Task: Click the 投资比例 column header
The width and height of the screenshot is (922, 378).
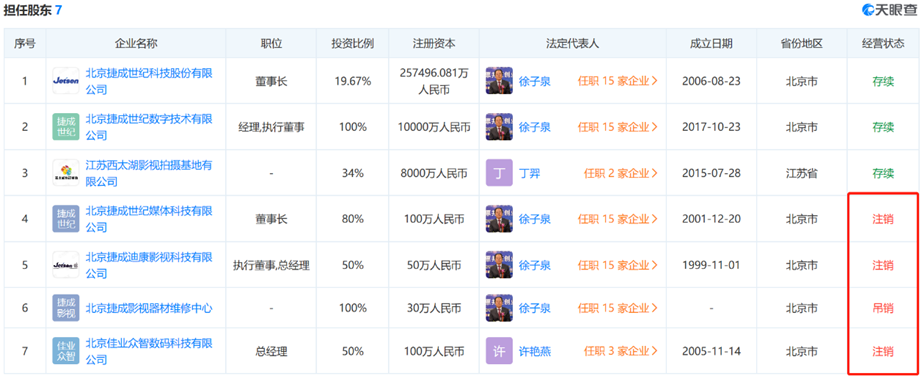Action: click(352, 44)
